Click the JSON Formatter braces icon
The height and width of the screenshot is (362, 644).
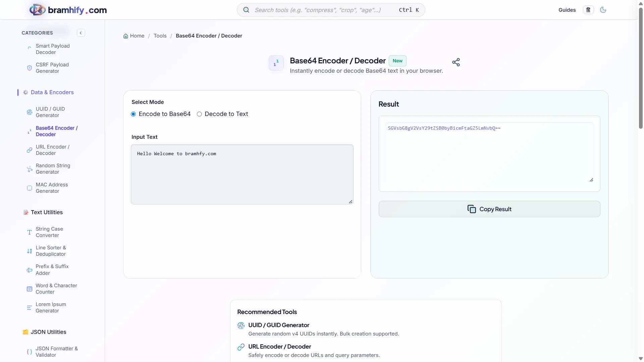(30, 352)
